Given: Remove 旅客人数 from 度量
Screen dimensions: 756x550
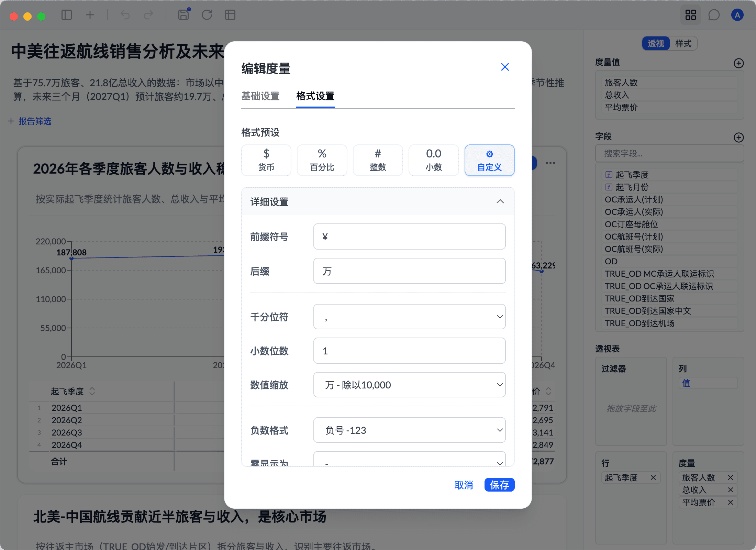Looking at the screenshot, I should (x=731, y=477).
